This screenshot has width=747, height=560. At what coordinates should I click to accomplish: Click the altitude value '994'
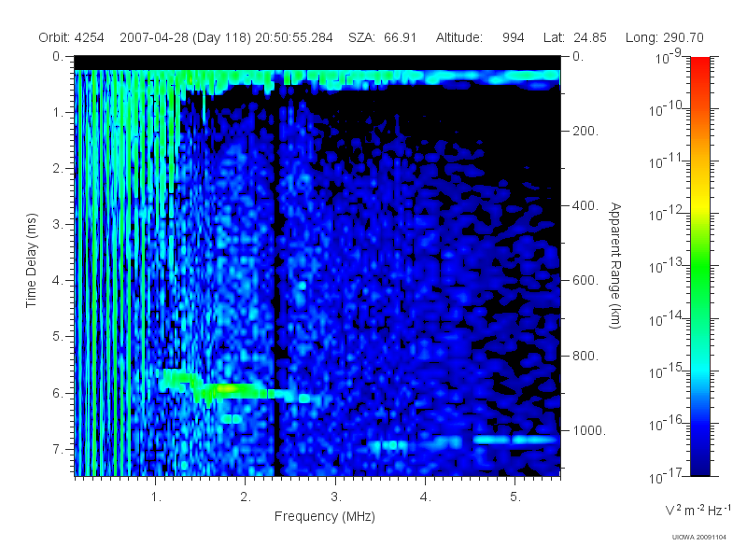(513, 37)
